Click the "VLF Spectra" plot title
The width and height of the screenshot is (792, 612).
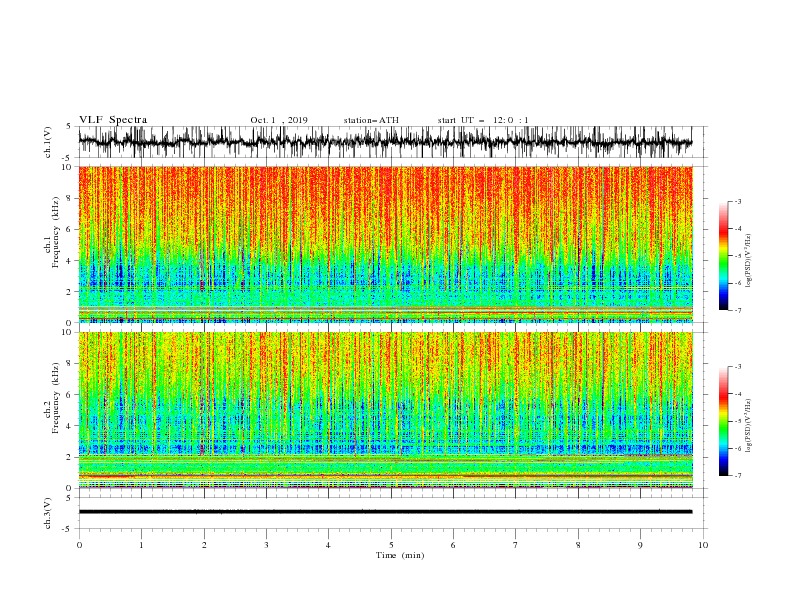click(113, 120)
